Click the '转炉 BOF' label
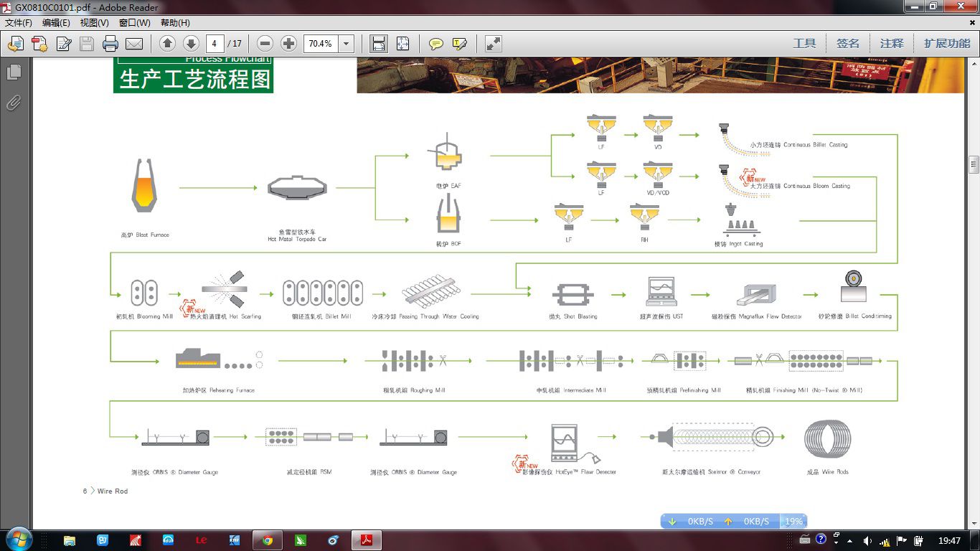Image resolution: width=980 pixels, height=551 pixels. (448, 244)
